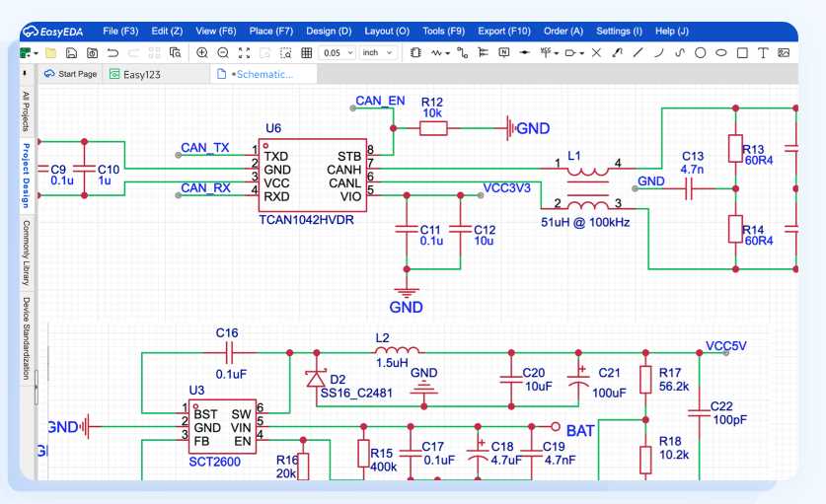Open the View (F6) menu

click(216, 32)
